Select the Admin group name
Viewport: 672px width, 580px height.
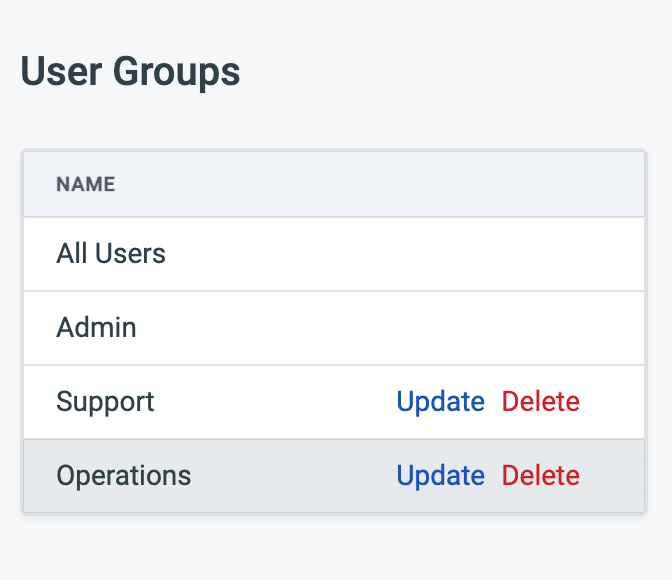[x=96, y=328]
